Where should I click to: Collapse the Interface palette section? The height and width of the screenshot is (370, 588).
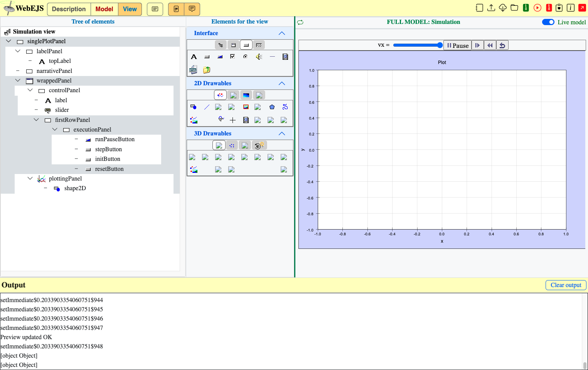pos(282,33)
